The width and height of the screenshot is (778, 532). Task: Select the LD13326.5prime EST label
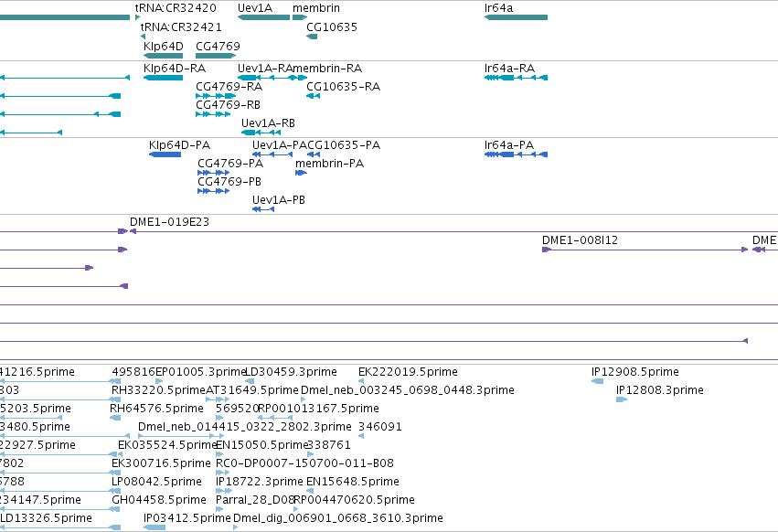(46, 519)
